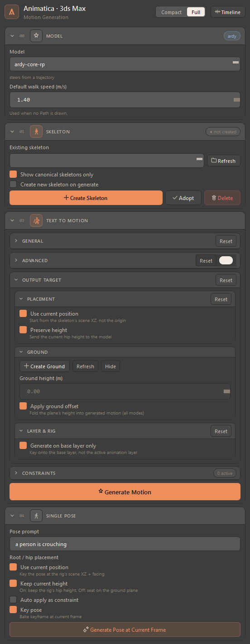Switch to Full view

[x=196, y=12]
